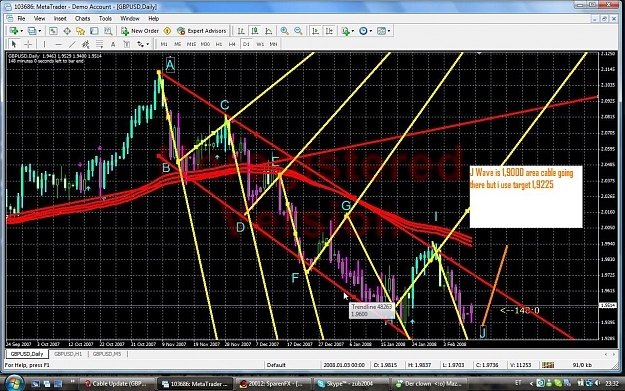Screen dimensions: 625x391
Task: Switch to the GBPUSD,H1 chart tab
Action: tap(68, 354)
